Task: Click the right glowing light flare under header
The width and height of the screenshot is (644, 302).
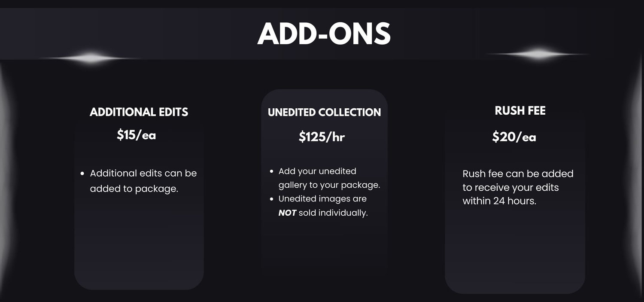Action: [538, 54]
